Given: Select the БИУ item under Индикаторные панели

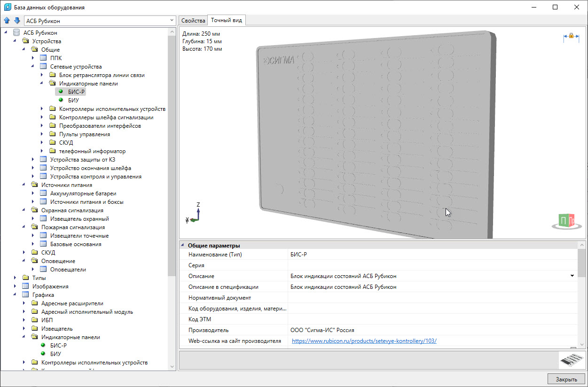Looking at the screenshot, I should tap(73, 101).
